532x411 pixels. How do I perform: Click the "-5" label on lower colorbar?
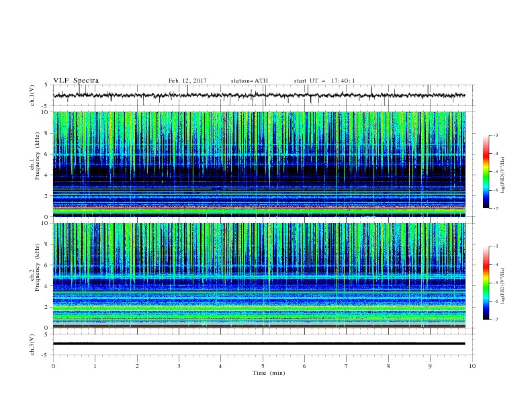495,283
